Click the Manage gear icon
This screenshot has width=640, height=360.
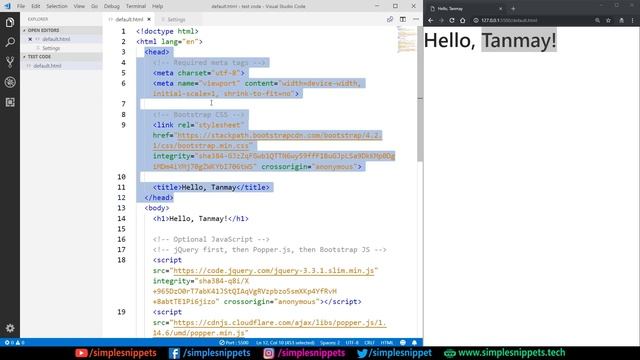tap(10, 328)
